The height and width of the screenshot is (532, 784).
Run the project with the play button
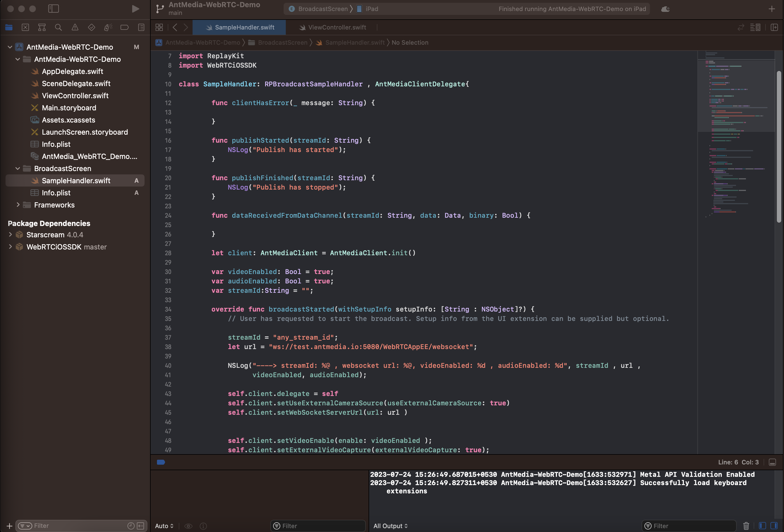pos(135,9)
